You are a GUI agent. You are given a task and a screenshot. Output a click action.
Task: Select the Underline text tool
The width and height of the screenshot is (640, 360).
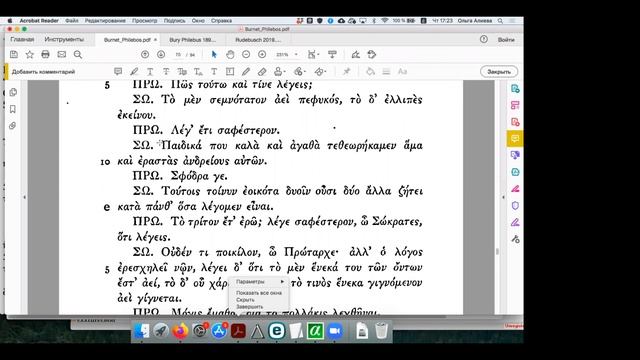point(150,71)
